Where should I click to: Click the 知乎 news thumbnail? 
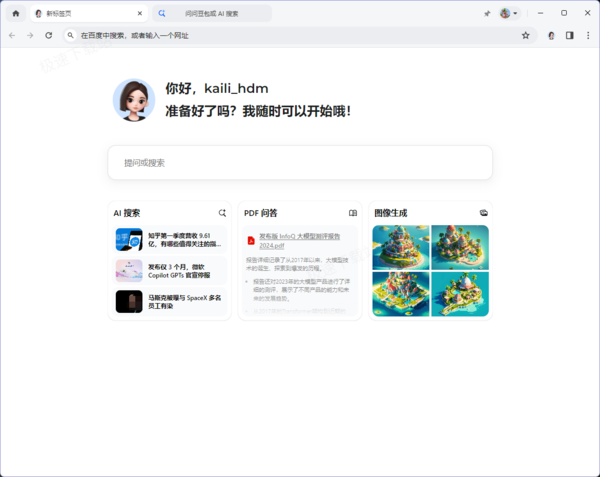129,240
